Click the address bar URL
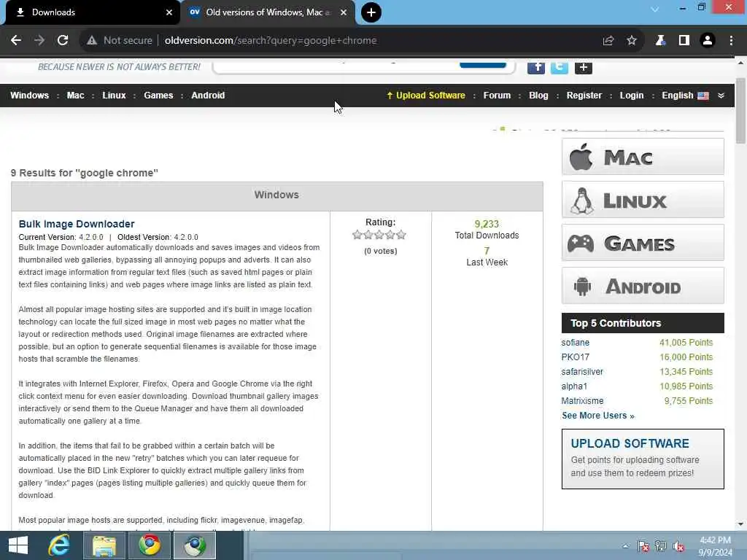 271,41
